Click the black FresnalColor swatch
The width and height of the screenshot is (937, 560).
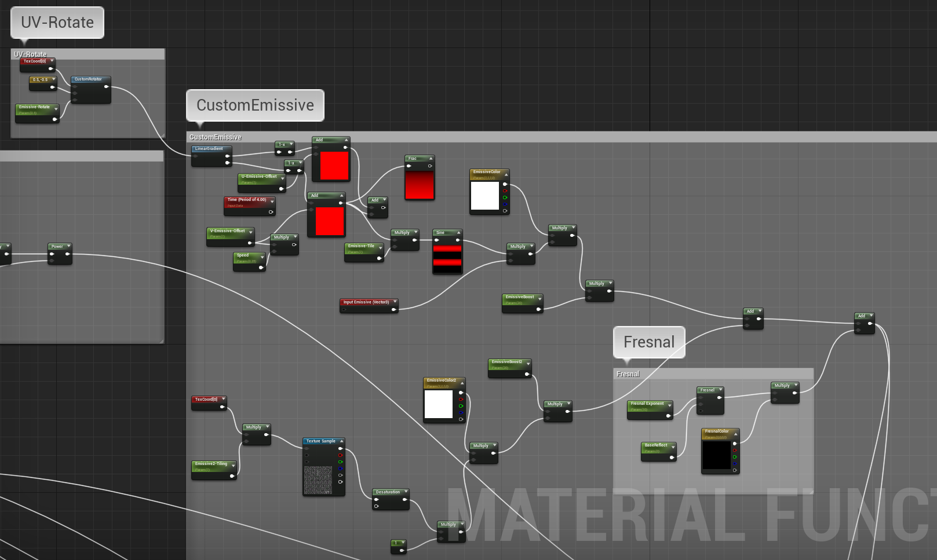click(x=716, y=455)
